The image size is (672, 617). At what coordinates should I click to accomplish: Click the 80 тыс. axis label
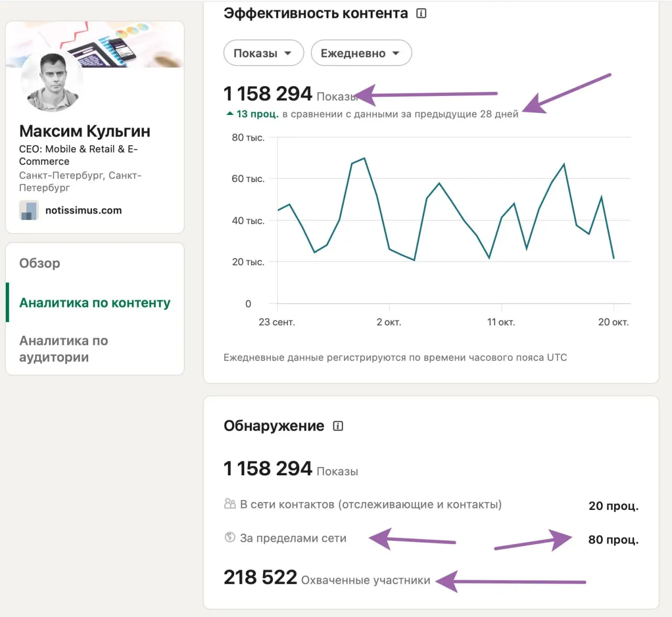pos(248,137)
